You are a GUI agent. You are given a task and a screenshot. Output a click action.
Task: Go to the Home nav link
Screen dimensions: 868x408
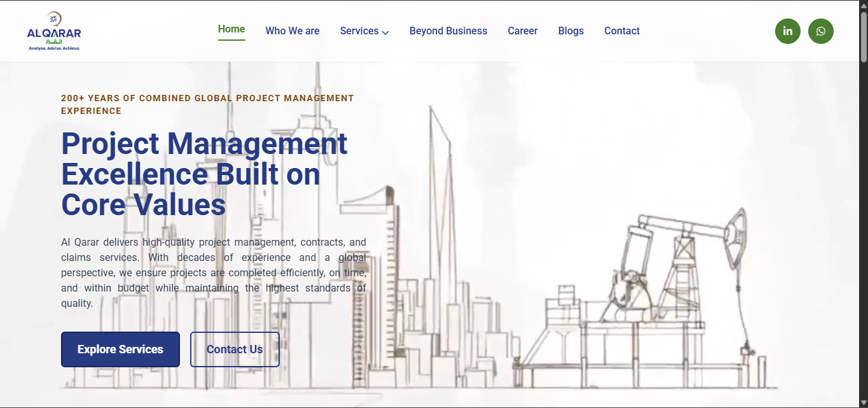tap(231, 29)
